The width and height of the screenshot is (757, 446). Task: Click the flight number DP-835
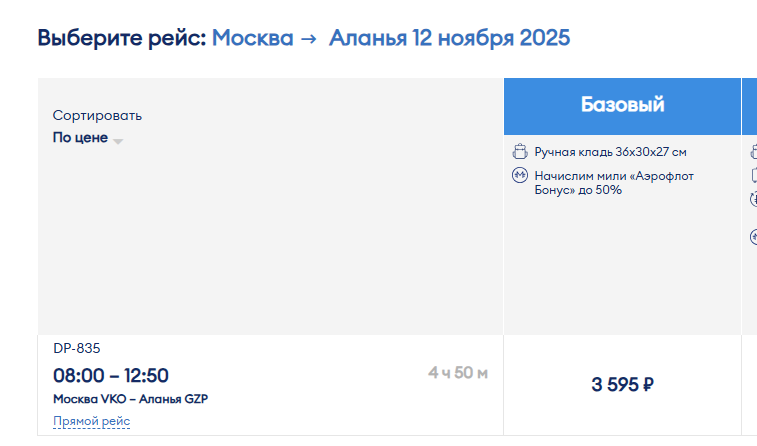[x=77, y=348]
